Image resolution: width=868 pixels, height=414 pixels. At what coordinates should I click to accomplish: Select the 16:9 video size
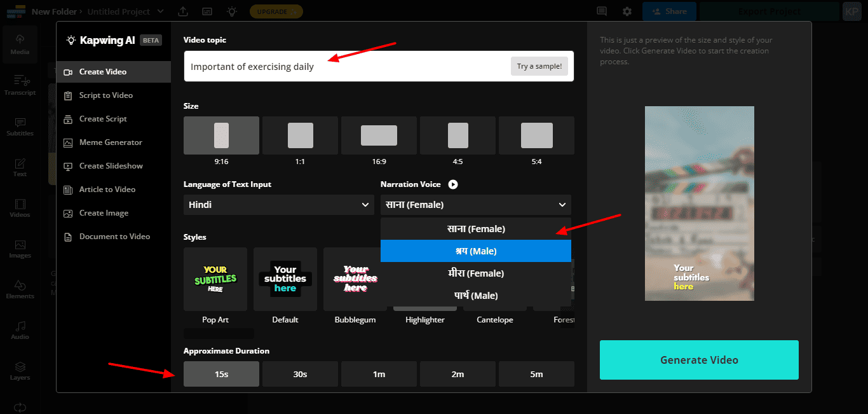[x=379, y=135]
